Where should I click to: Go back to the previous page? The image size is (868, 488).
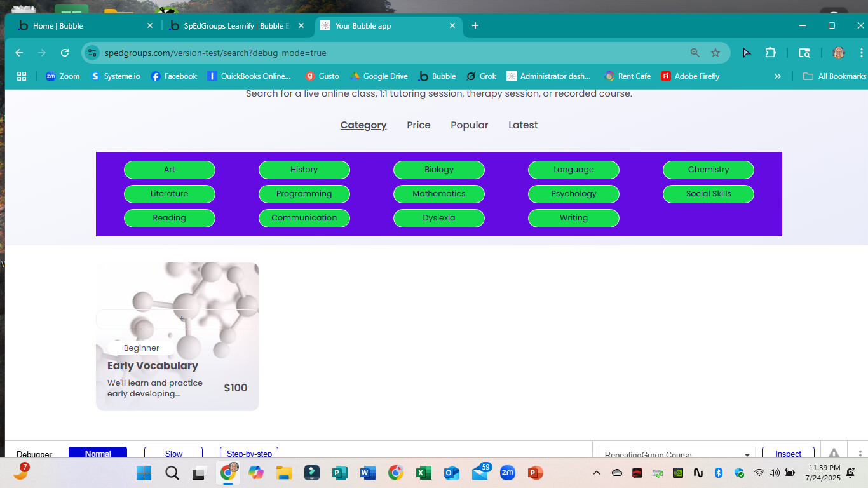coord(19,53)
